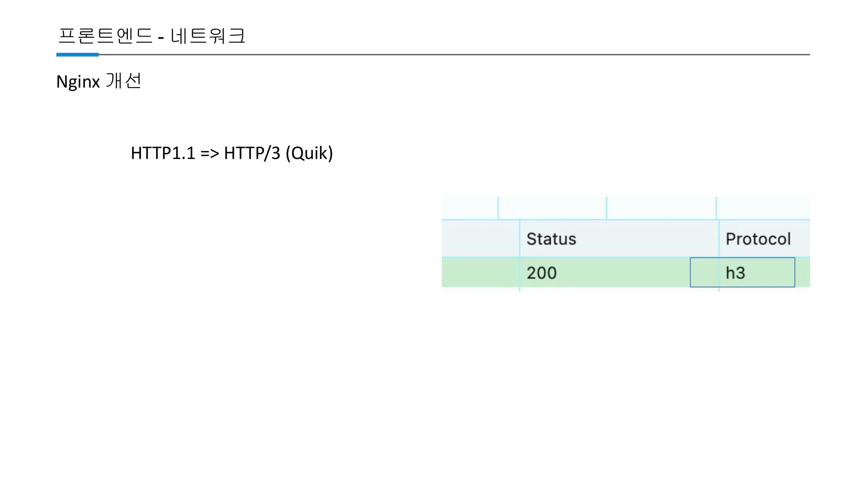The width and height of the screenshot is (868, 488).
Task: Click second empty cell in top row
Action: pos(552,208)
